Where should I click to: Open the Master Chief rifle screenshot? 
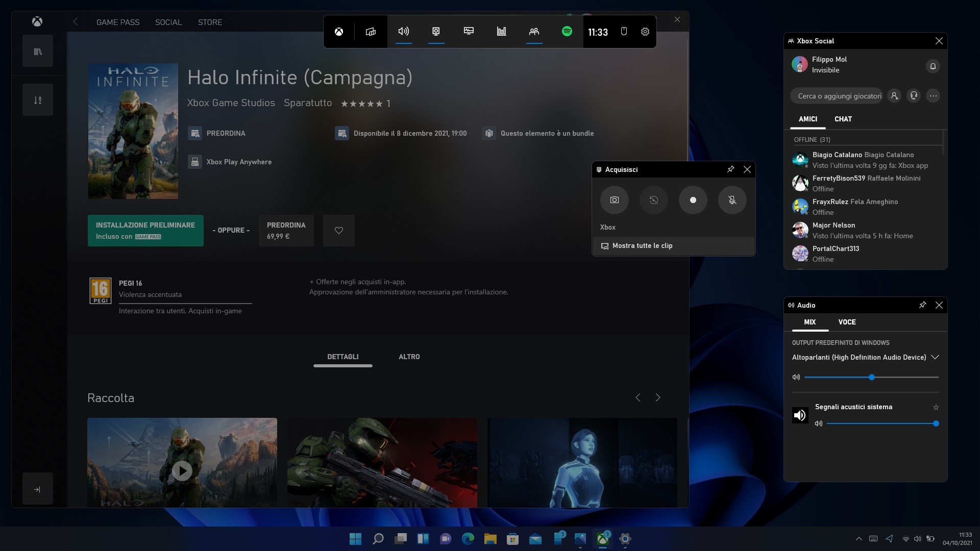382,463
